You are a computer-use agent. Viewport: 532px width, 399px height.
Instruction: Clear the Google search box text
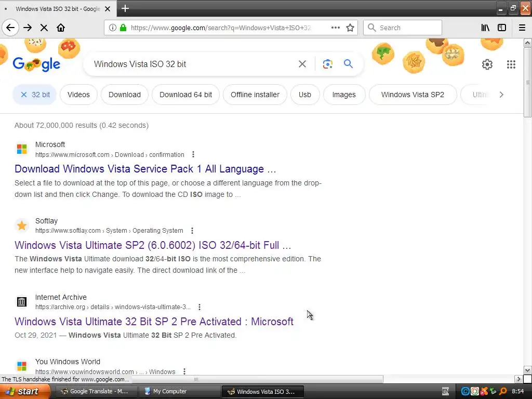302,64
